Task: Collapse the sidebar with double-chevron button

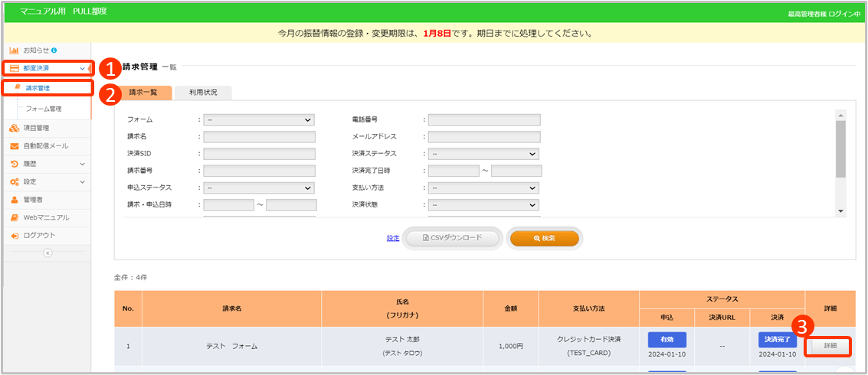Action: [x=46, y=253]
